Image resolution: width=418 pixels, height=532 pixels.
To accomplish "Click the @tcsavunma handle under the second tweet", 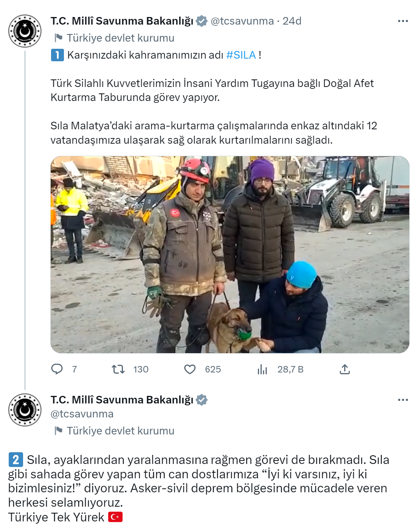I will tap(82, 414).
